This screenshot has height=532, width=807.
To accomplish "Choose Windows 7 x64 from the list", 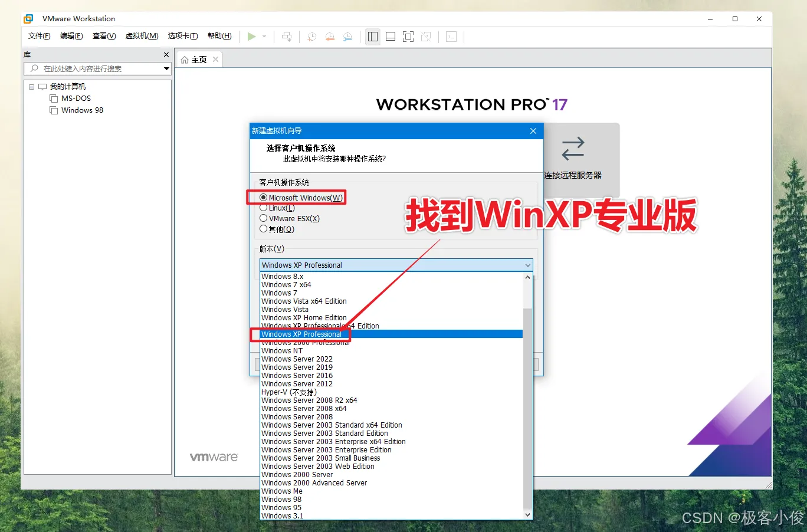I will tap(392, 284).
